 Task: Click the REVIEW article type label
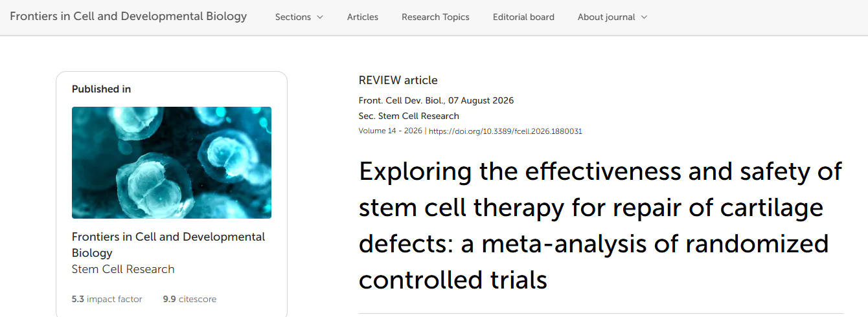[x=398, y=80]
